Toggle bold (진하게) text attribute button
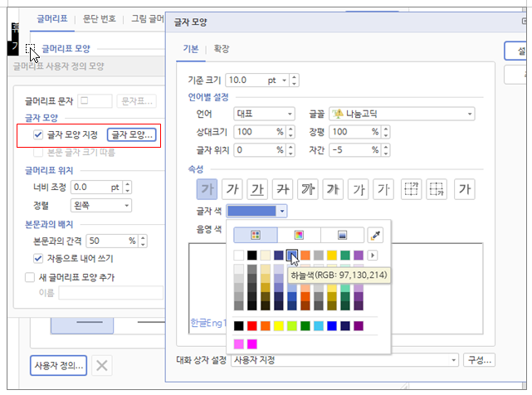Screen dimensions: 532x395 [x=207, y=189]
